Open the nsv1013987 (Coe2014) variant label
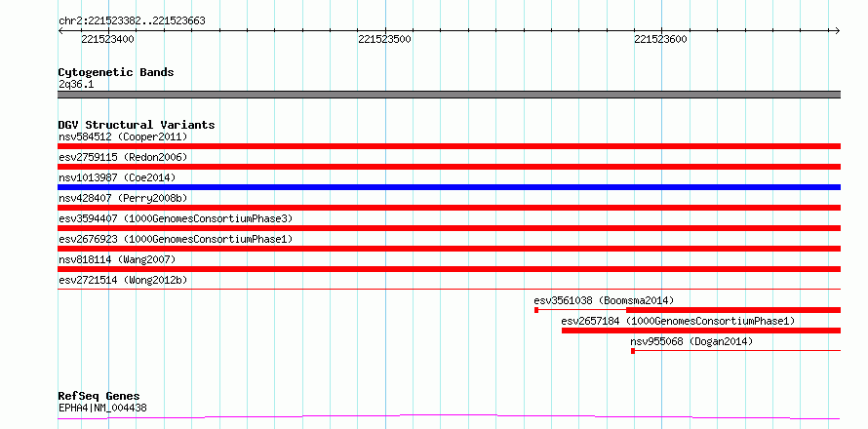868x429 pixels. (117, 177)
